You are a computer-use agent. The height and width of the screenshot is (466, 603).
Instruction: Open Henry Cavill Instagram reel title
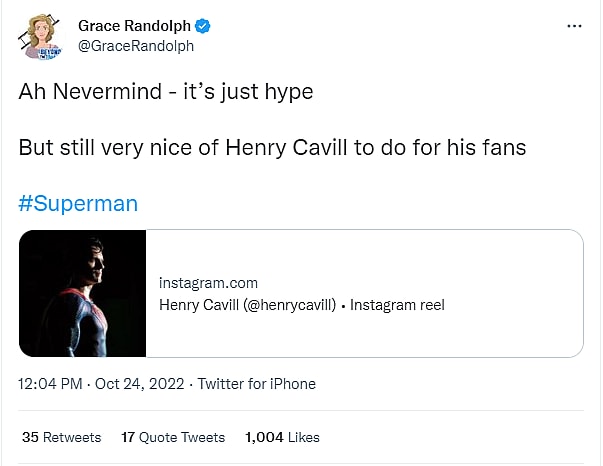pos(301,304)
